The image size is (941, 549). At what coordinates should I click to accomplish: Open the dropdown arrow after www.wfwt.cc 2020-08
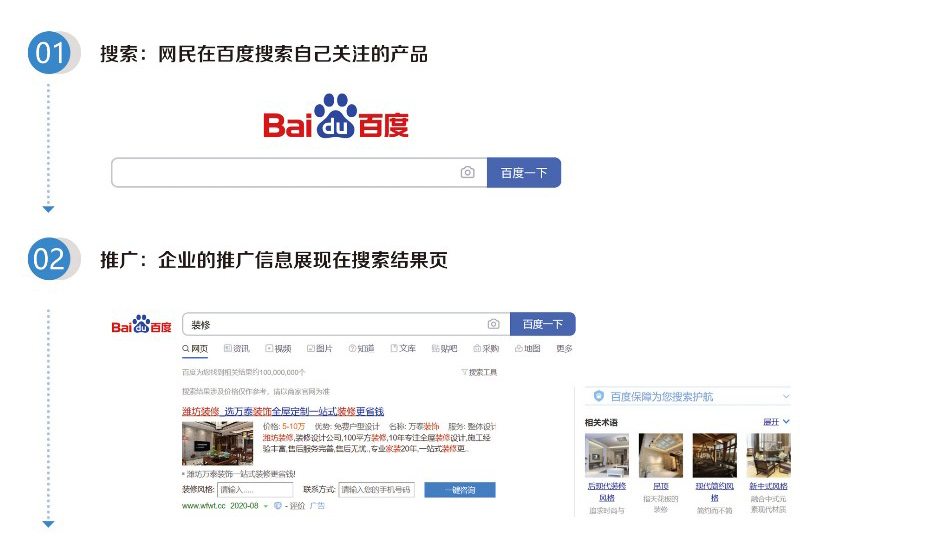[x=266, y=506]
